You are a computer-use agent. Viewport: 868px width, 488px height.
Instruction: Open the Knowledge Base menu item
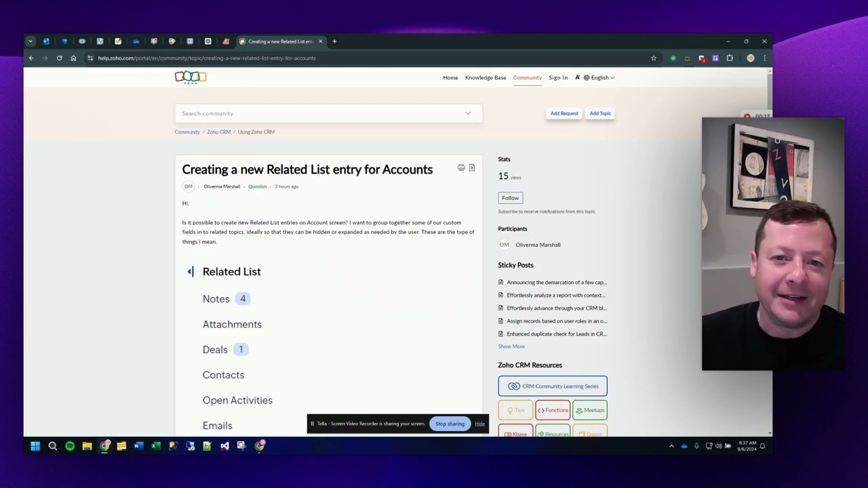(486, 77)
